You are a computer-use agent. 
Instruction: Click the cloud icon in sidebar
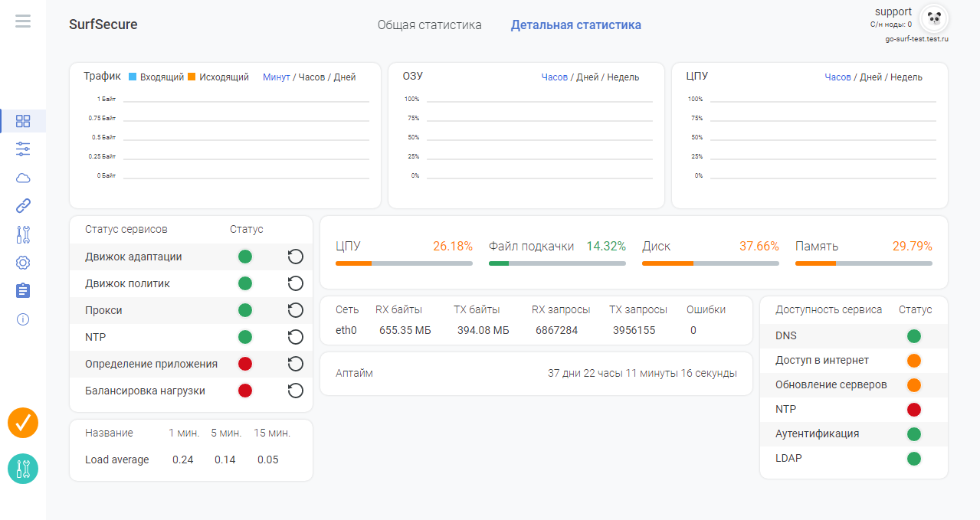point(23,178)
